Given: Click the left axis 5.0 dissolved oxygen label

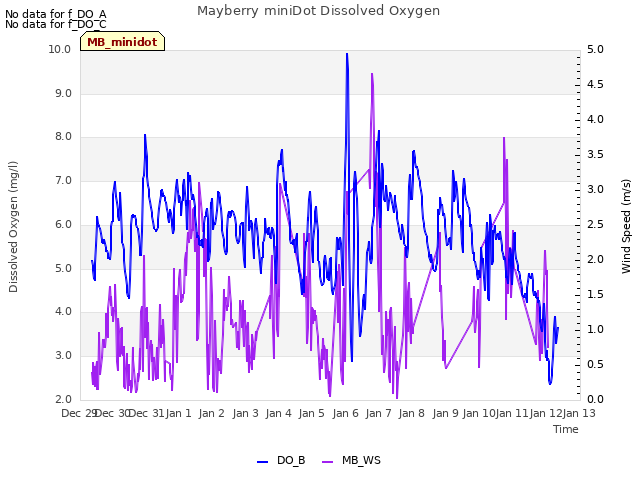Looking at the screenshot, I should (x=63, y=269).
